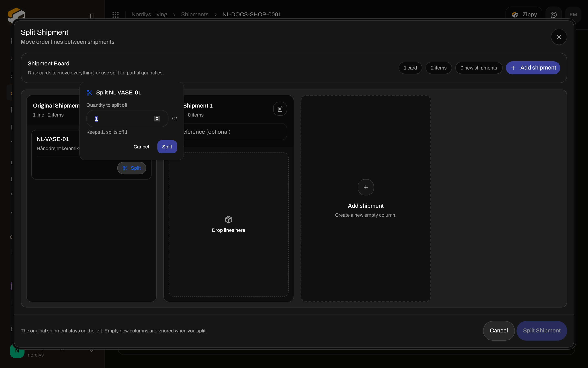The image size is (588, 368).
Task: Close the Split Shipment dialog
Action: click(x=559, y=37)
